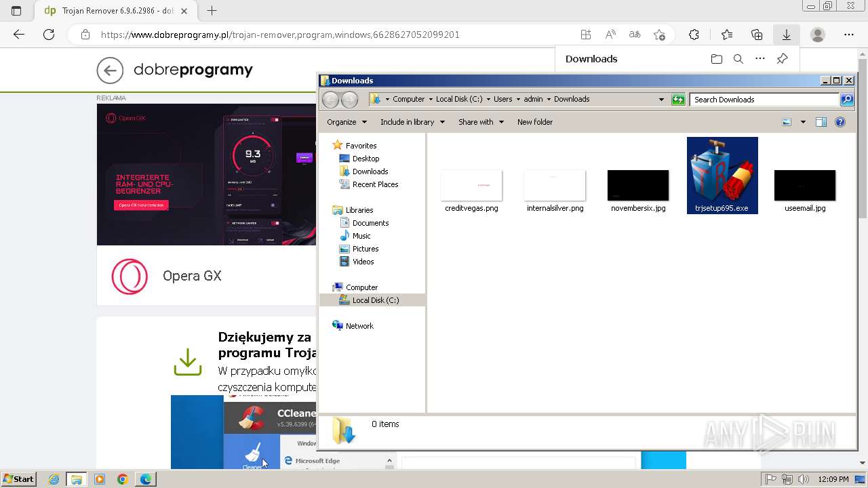
Task: Pin the Downloads flyout
Action: tap(782, 59)
